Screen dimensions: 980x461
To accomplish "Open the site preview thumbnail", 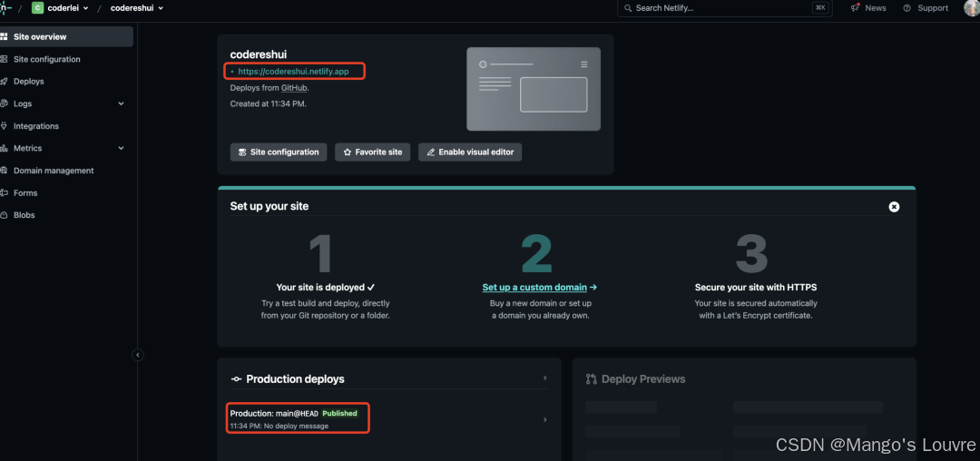I will [x=533, y=89].
